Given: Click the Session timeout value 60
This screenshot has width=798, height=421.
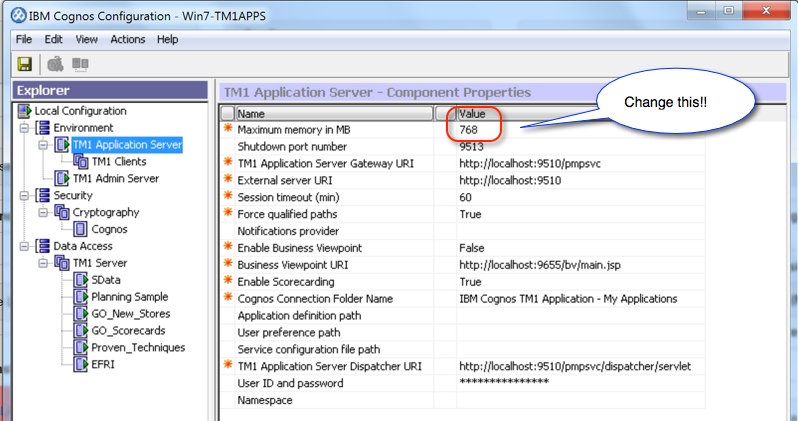Looking at the screenshot, I should [465, 197].
